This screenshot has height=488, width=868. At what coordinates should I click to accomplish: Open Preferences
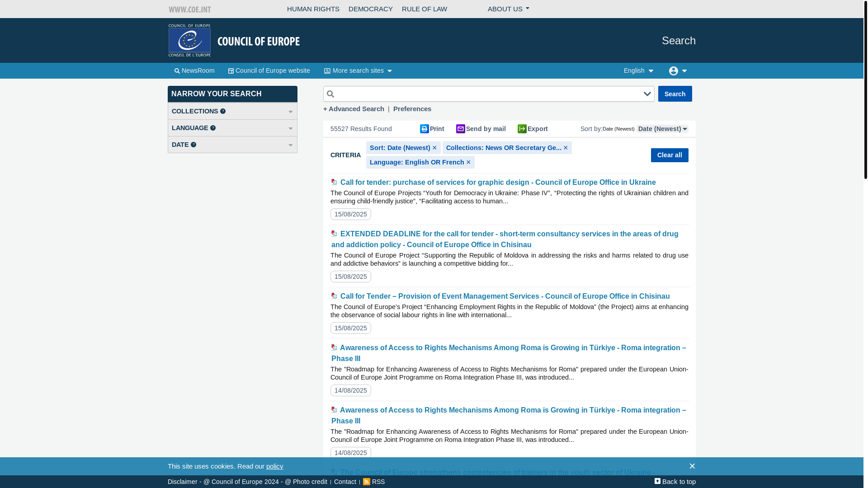point(412,109)
